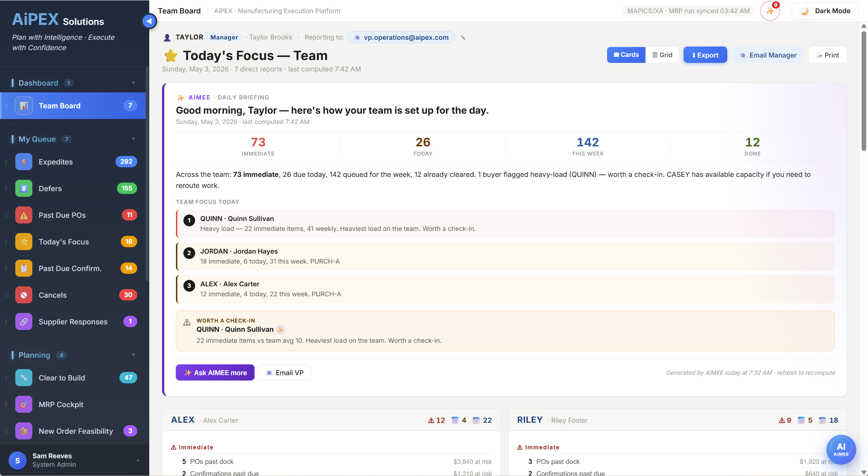The image size is (868, 476).
Task: Click the sidebar scrollbar thumb
Action: pos(147,174)
